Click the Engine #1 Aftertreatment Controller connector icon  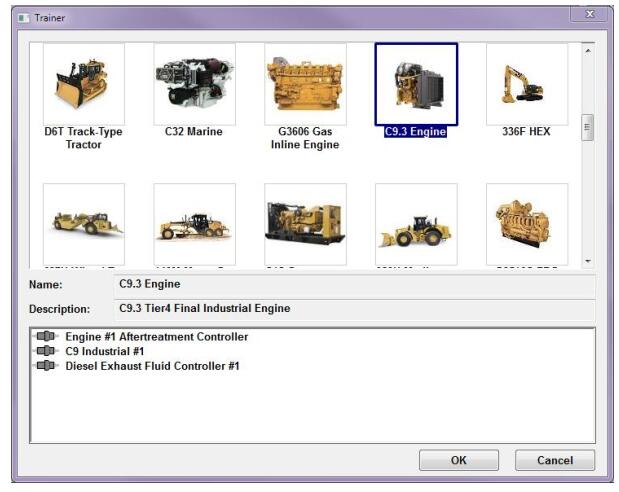coord(46,336)
